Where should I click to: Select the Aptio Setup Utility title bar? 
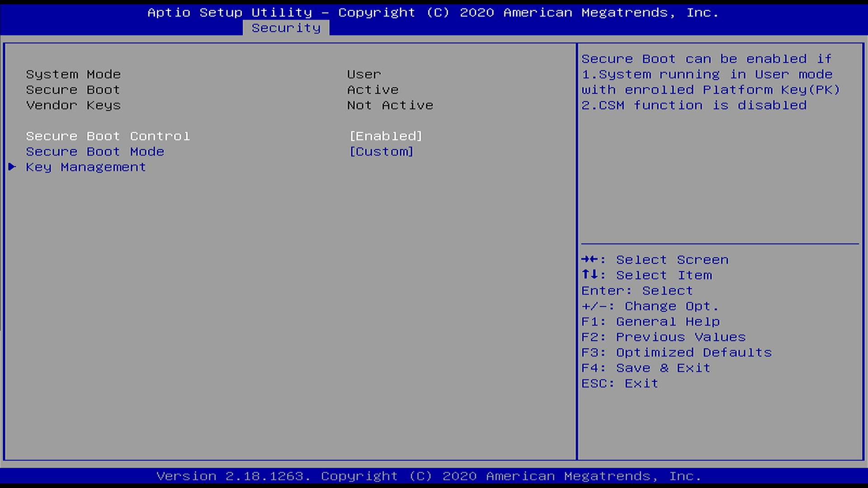coord(434,12)
